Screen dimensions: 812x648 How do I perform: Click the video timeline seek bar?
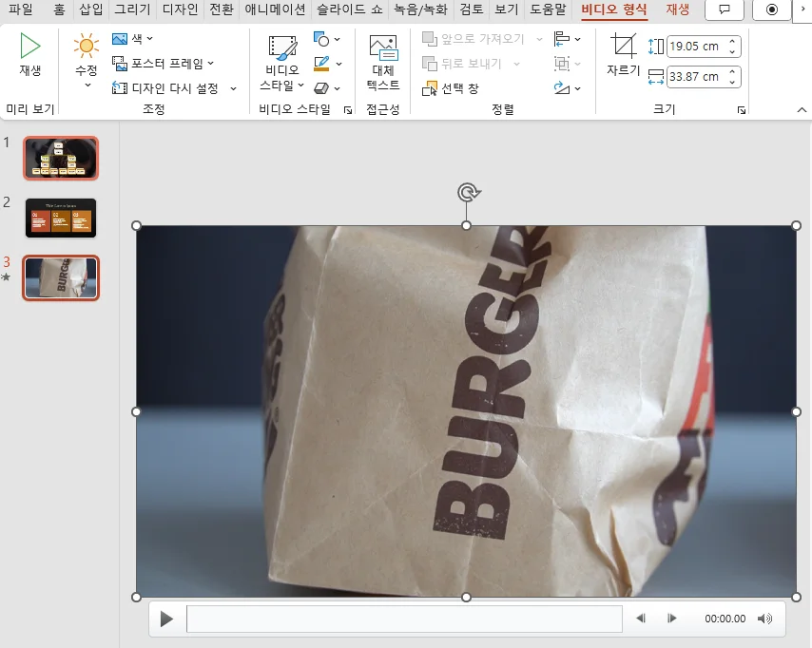404,619
